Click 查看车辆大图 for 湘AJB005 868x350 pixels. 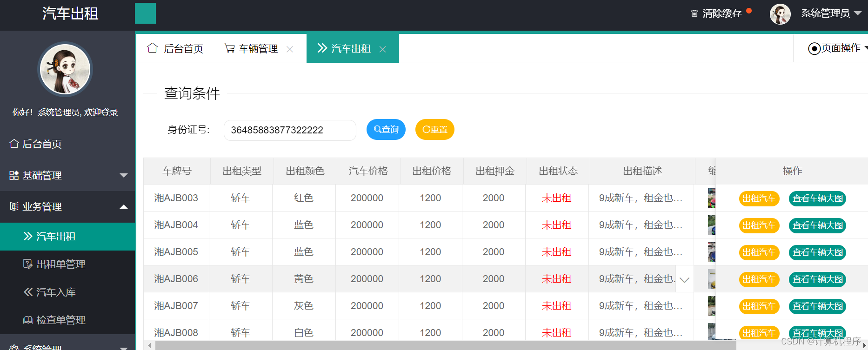818,252
